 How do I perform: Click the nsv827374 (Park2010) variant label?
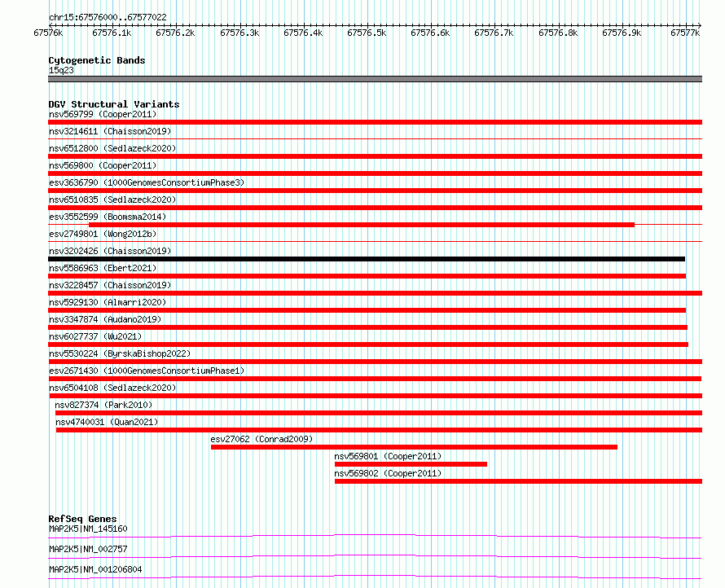(x=103, y=405)
